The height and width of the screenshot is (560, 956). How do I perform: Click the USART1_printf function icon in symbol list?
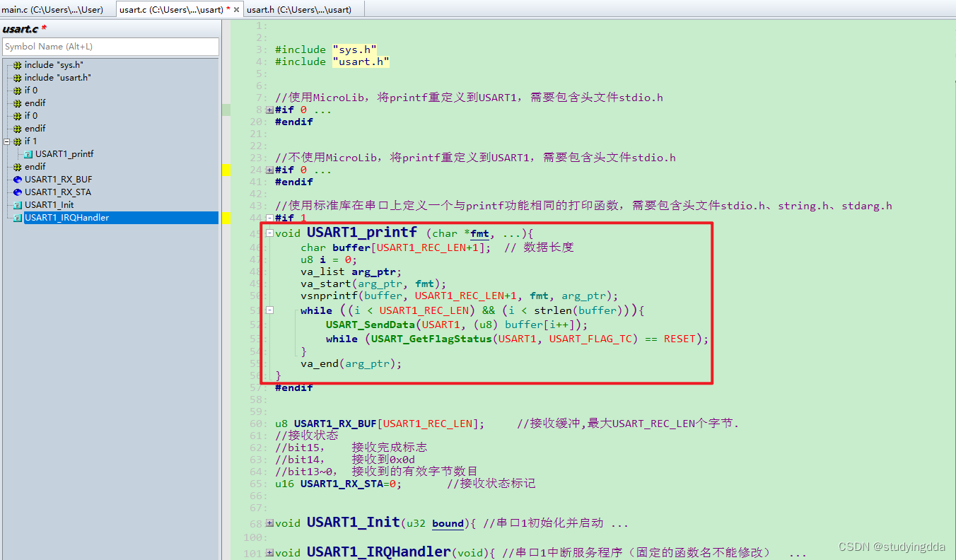(28, 154)
